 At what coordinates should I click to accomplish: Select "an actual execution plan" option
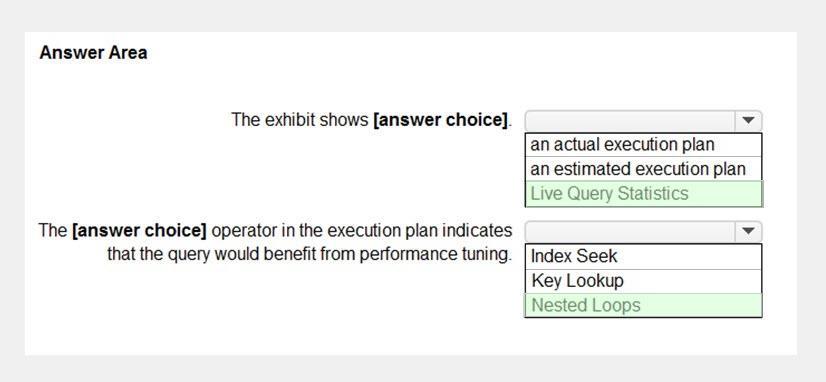(x=643, y=144)
